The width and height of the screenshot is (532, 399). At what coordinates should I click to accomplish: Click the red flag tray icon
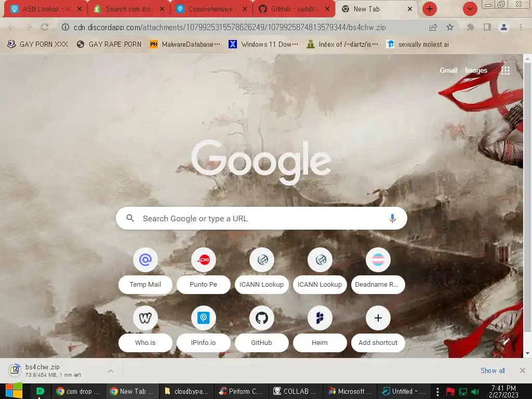tap(450, 392)
